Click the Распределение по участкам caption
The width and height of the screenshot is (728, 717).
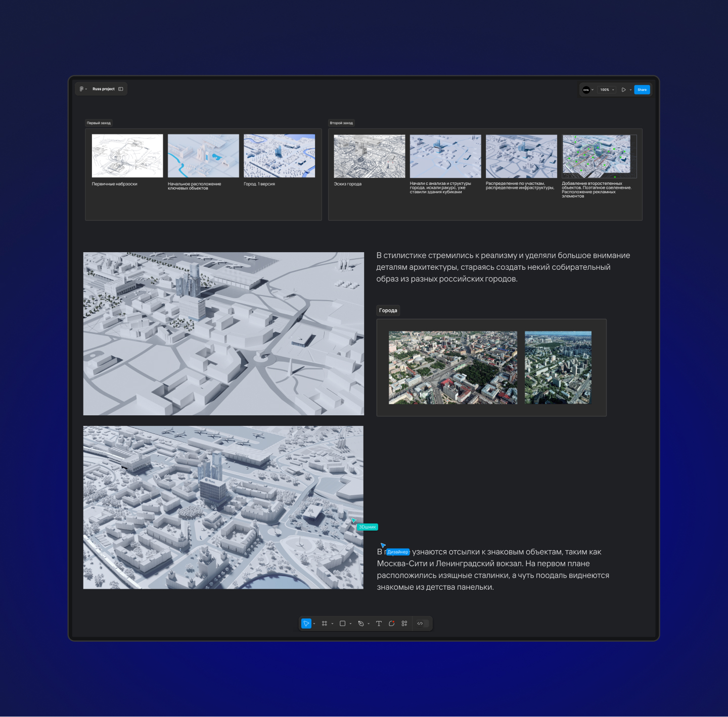tap(520, 185)
